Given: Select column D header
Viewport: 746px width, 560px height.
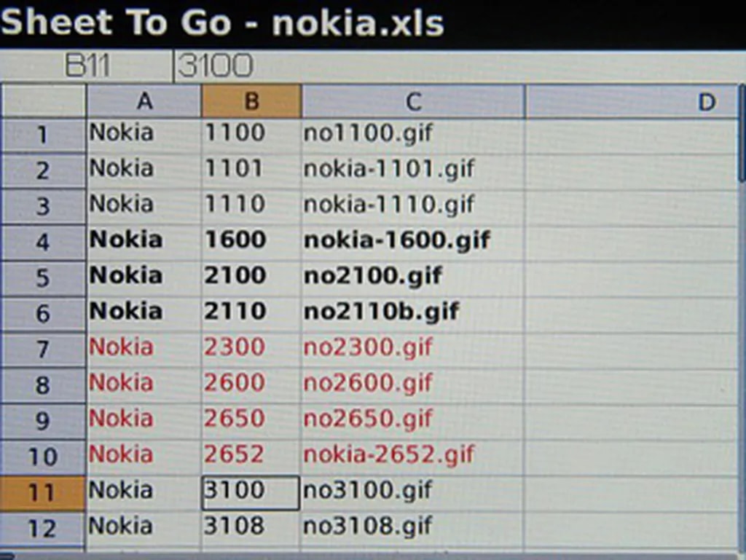Looking at the screenshot, I should [632, 102].
